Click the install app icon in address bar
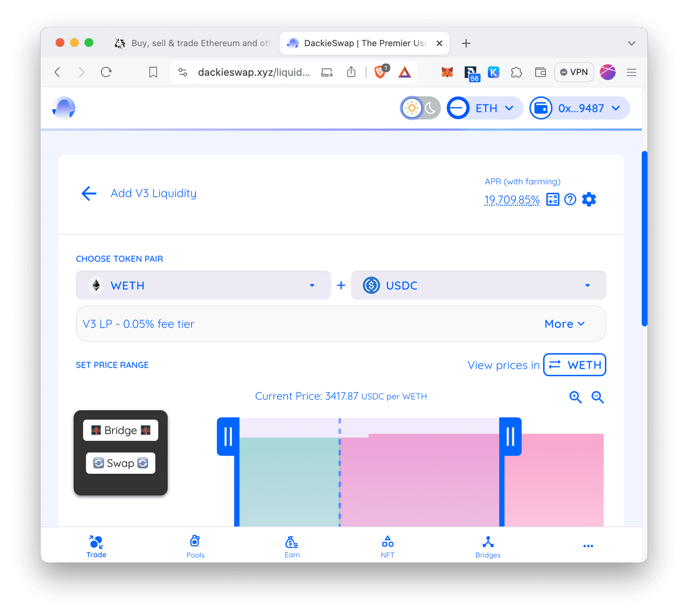Image resolution: width=688 pixels, height=616 pixels. 327,72
